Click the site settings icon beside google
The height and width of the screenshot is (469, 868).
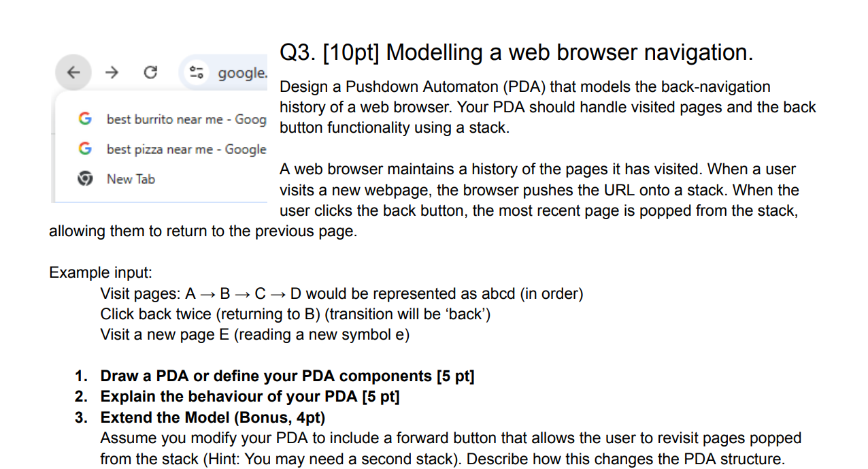click(x=198, y=72)
